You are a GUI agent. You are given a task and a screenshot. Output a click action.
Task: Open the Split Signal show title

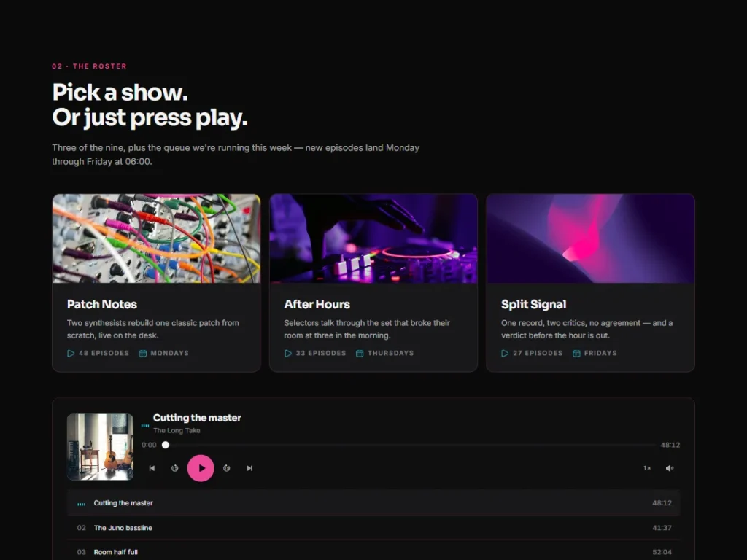coord(533,304)
